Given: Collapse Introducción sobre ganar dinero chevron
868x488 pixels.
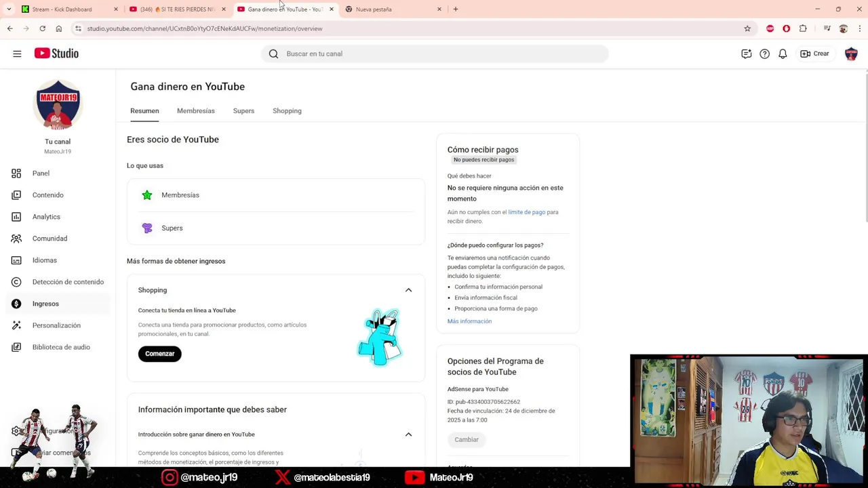Looking at the screenshot, I should click(x=408, y=434).
